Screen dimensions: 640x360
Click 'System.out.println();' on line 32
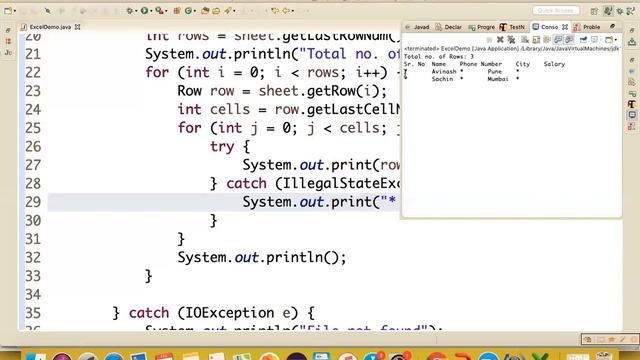click(261, 258)
